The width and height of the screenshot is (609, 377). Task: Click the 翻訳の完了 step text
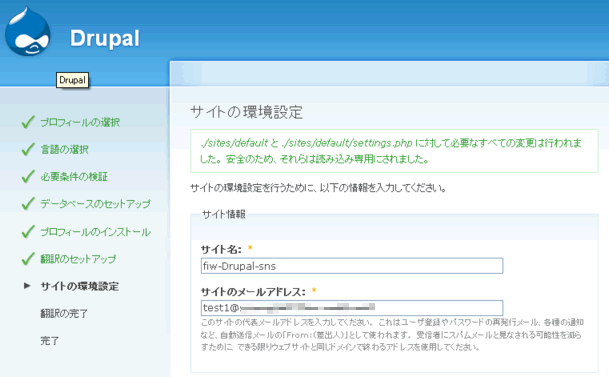click(64, 313)
